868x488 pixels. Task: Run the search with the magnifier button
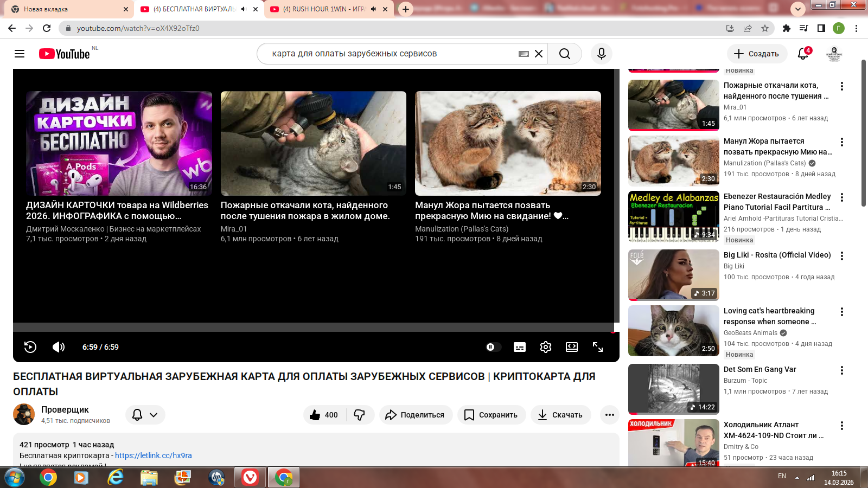coord(565,54)
